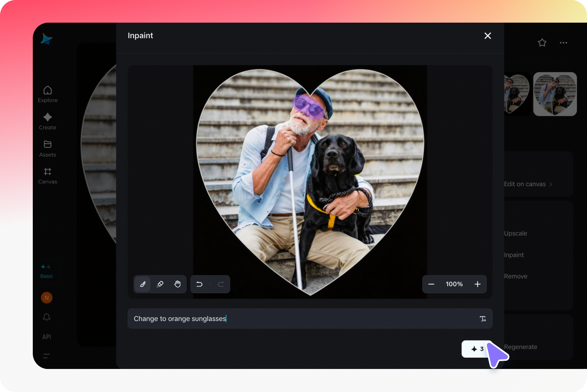This screenshot has width=587, height=392.
Task: Expand Edit on canvas with its chevron
Action: [551, 184]
